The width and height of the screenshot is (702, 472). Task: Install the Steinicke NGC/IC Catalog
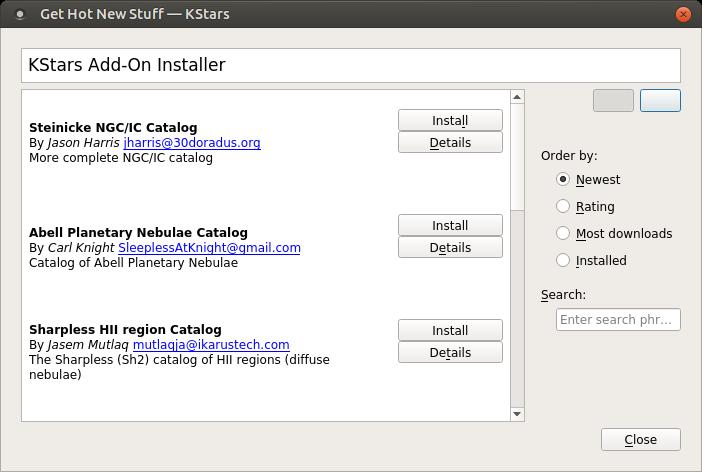pyautogui.click(x=450, y=120)
